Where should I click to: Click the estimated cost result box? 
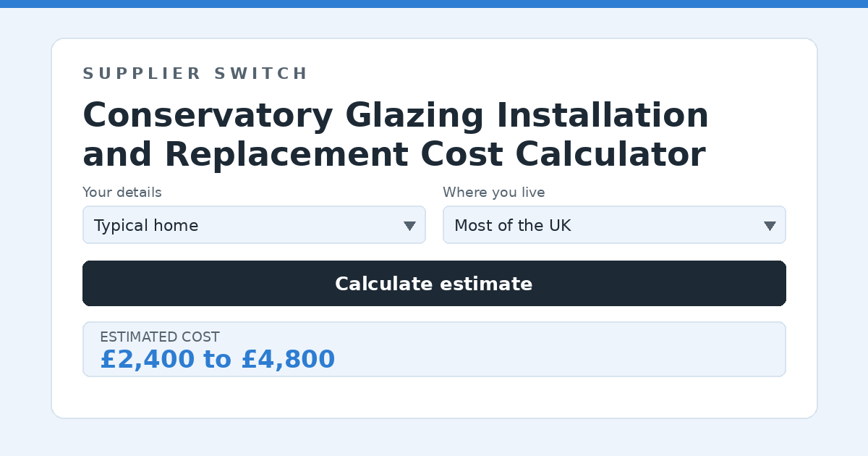pyautogui.click(x=434, y=350)
